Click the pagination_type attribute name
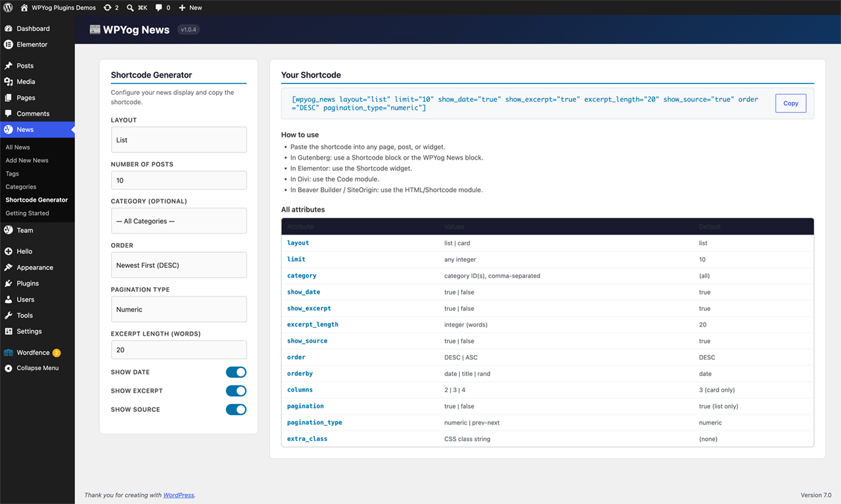The image size is (841, 504). pos(315,423)
